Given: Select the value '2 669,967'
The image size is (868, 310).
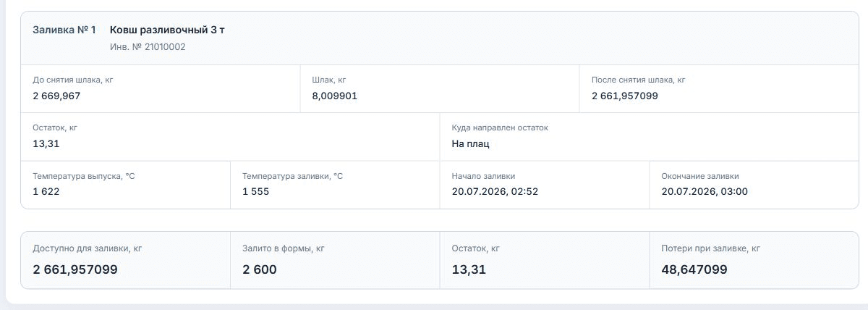Looking at the screenshot, I should pyautogui.click(x=57, y=96).
